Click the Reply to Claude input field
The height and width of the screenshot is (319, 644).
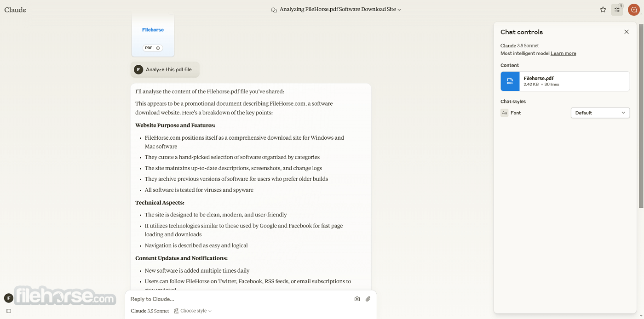pos(239,299)
